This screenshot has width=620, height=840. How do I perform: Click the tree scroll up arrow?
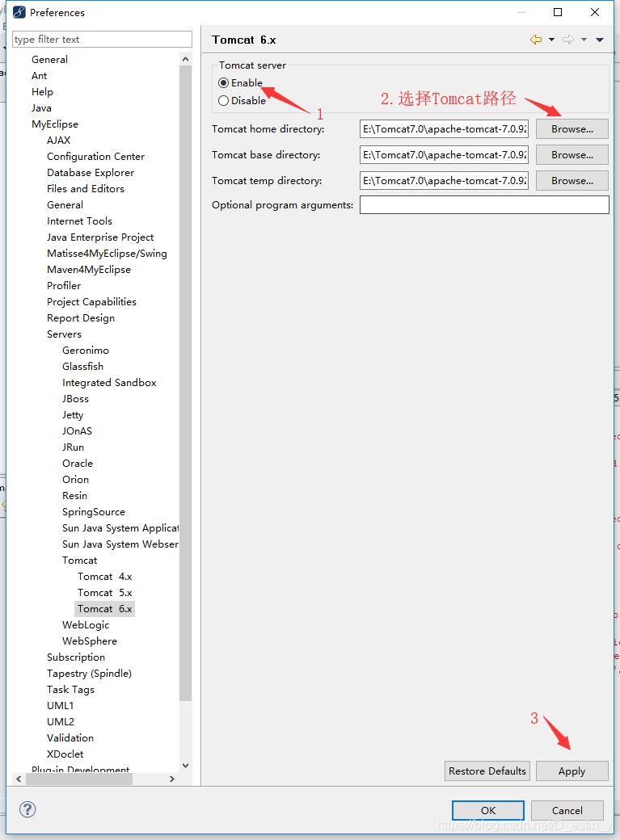[186, 59]
